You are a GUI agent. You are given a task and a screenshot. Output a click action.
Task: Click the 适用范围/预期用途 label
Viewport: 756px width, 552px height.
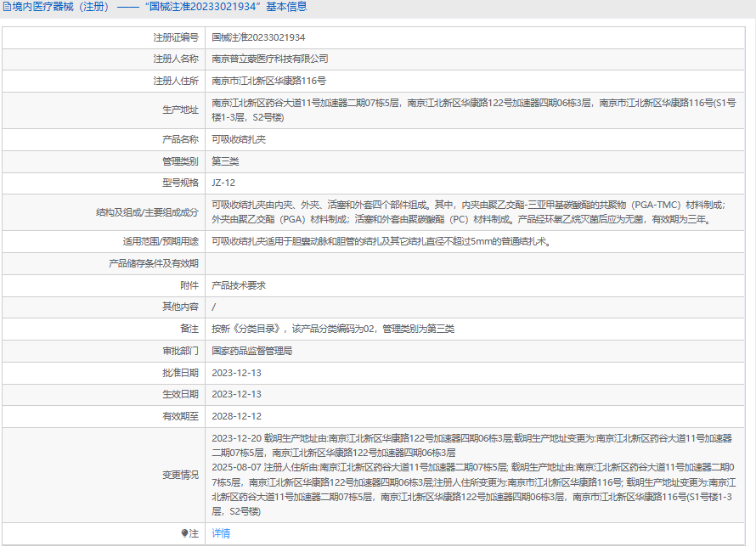click(161, 241)
